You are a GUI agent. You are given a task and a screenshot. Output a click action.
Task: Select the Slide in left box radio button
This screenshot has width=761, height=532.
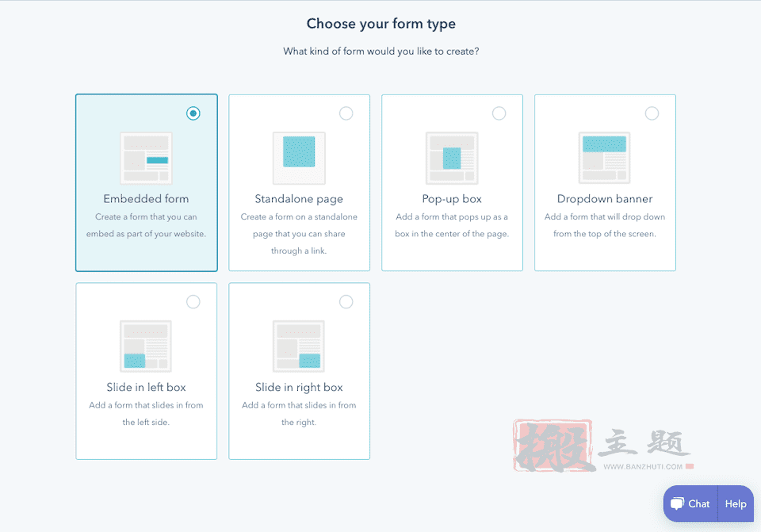tap(193, 302)
